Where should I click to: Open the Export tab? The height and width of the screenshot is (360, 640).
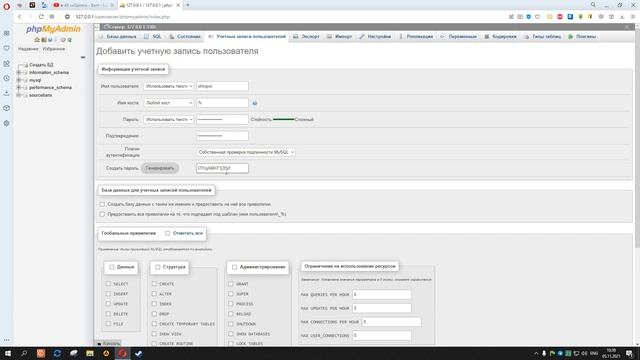point(307,37)
